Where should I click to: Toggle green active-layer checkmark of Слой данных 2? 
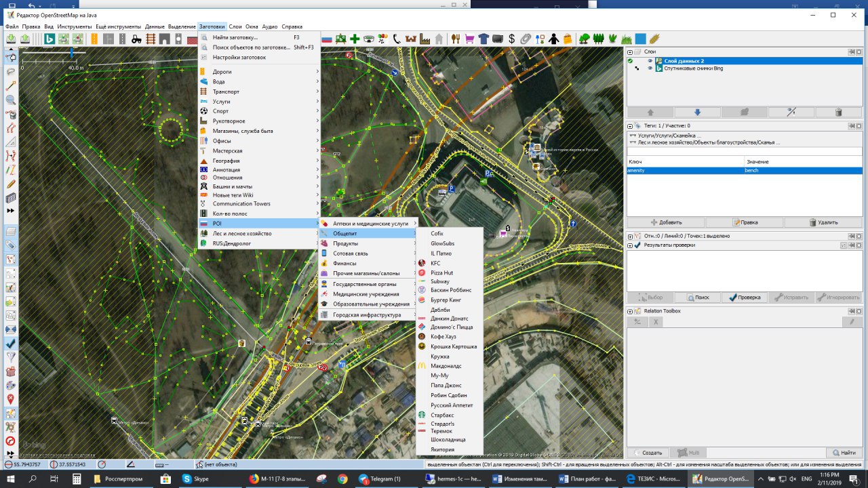click(x=630, y=61)
